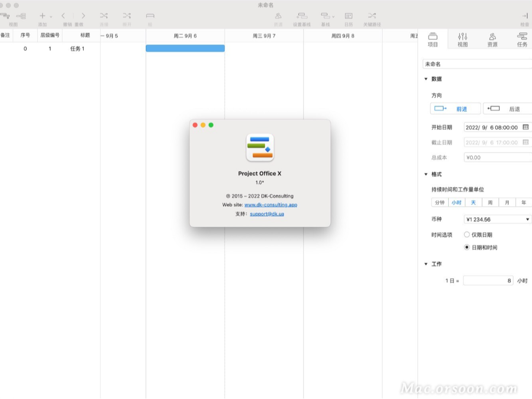Collapse the 格式 section
The width and height of the screenshot is (532, 399).
tap(425, 174)
